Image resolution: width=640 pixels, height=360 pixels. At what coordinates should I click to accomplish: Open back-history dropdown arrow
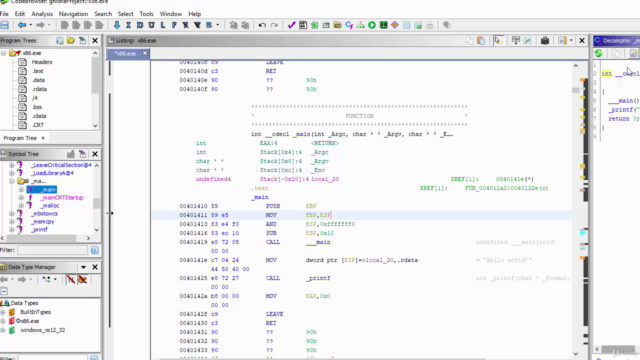[x=31, y=25]
